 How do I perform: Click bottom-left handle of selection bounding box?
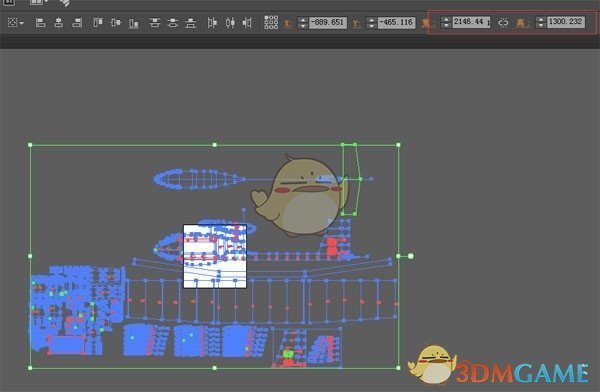coord(30,368)
